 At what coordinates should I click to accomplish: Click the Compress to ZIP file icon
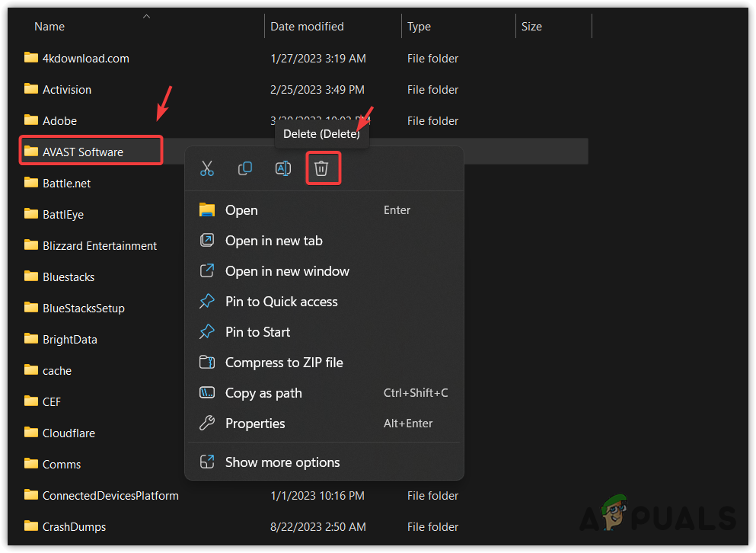tap(207, 362)
